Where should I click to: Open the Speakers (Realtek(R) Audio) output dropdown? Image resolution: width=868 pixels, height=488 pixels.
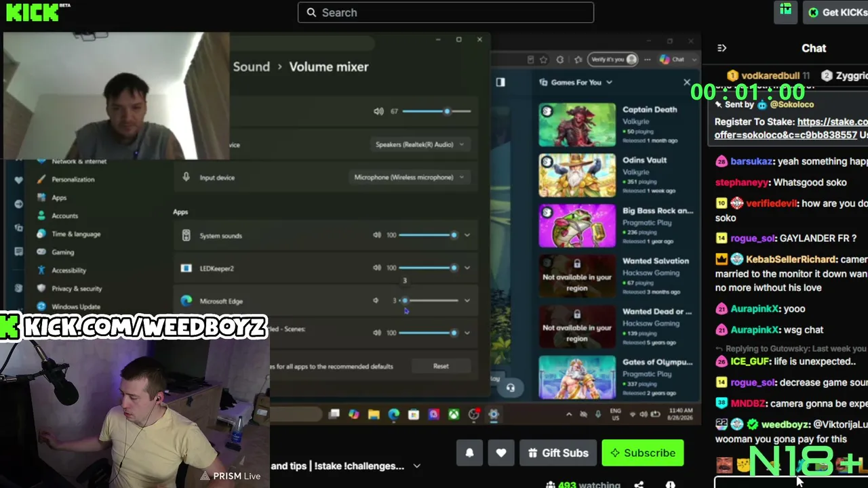pos(420,144)
